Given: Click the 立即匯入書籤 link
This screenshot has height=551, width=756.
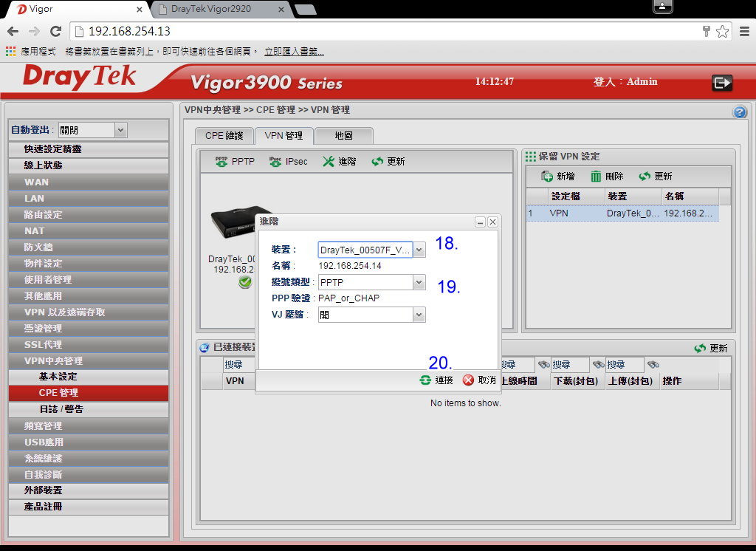Looking at the screenshot, I should [294, 52].
